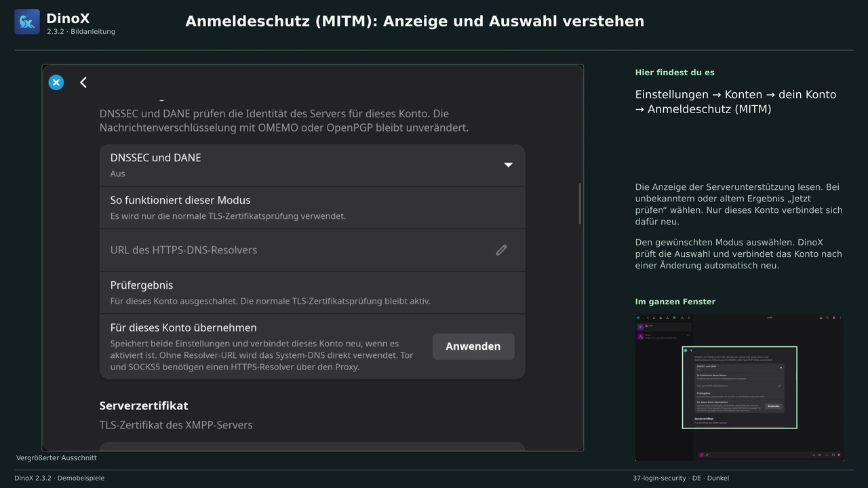Click the 'Für dieses Konto übernehmen' title
This screenshot has width=868, height=488.
click(x=184, y=327)
